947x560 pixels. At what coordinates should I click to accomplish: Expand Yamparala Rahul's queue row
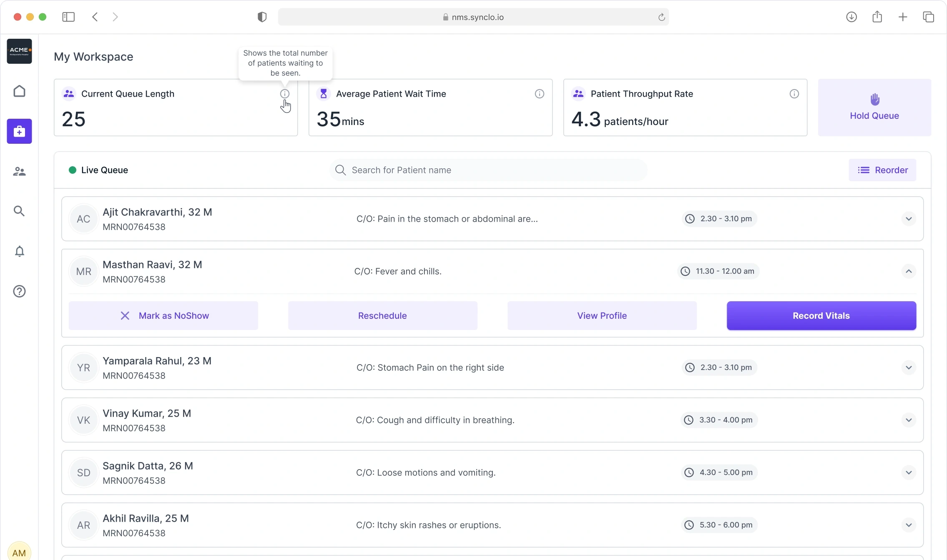pos(909,367)
